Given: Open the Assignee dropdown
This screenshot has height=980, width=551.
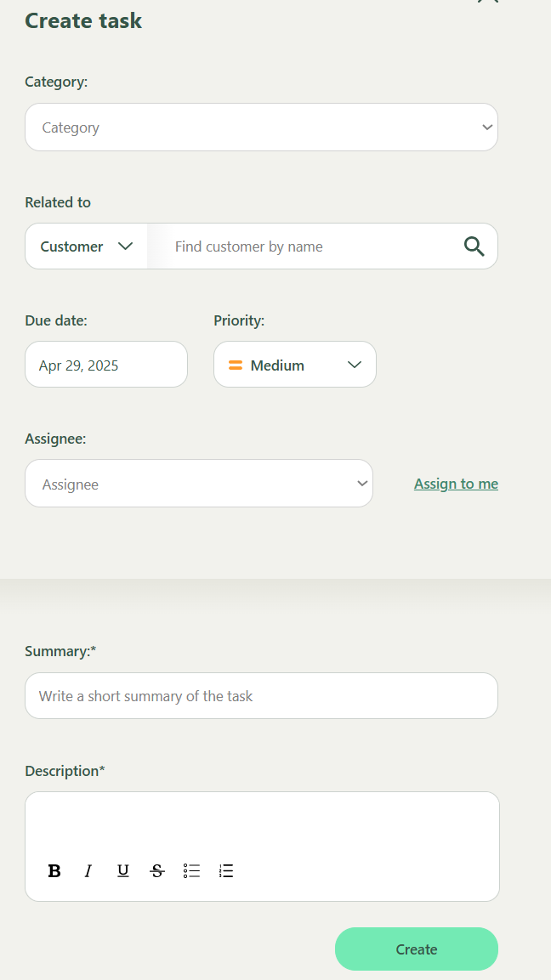Looking at the screenshot, I should coord(199,484).
